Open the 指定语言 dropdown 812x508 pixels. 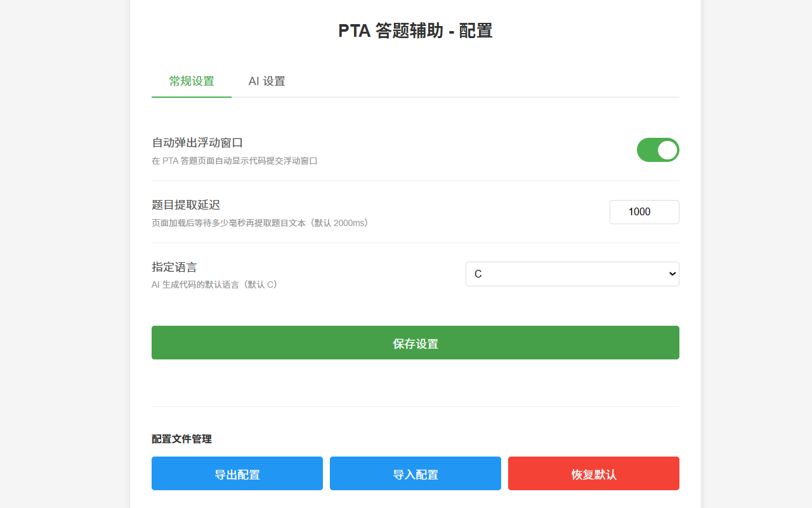pyautogui.click(x=572, y=274)
